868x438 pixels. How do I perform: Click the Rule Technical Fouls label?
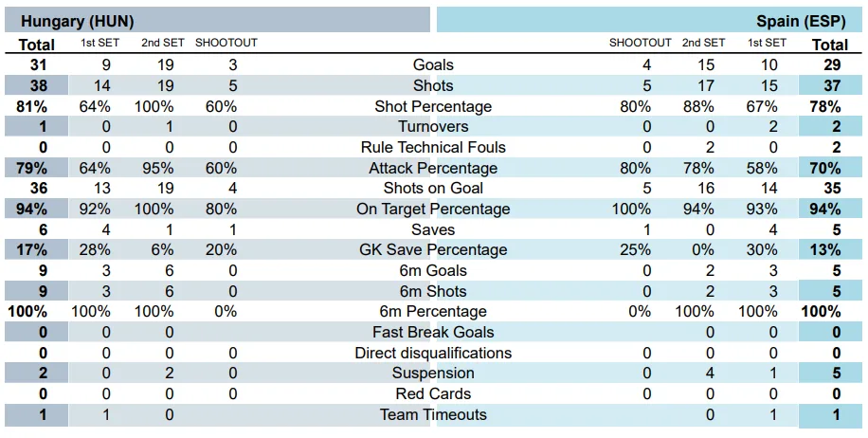433,147
